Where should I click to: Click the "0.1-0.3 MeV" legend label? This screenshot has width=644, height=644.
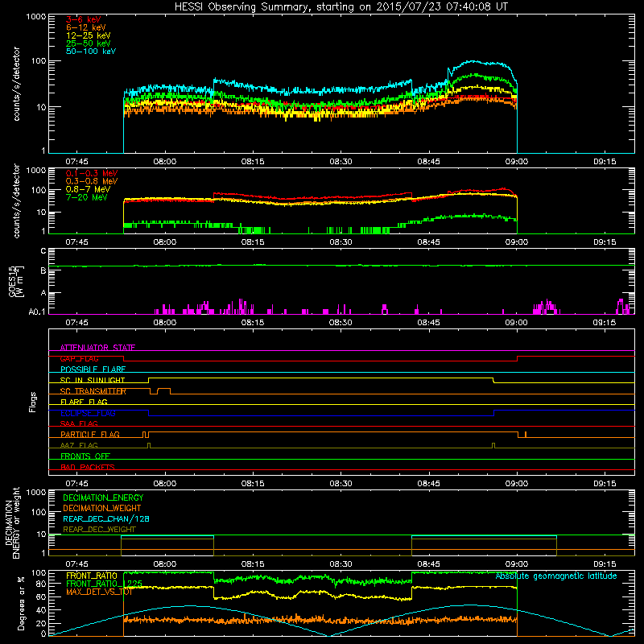click(92, 173)
